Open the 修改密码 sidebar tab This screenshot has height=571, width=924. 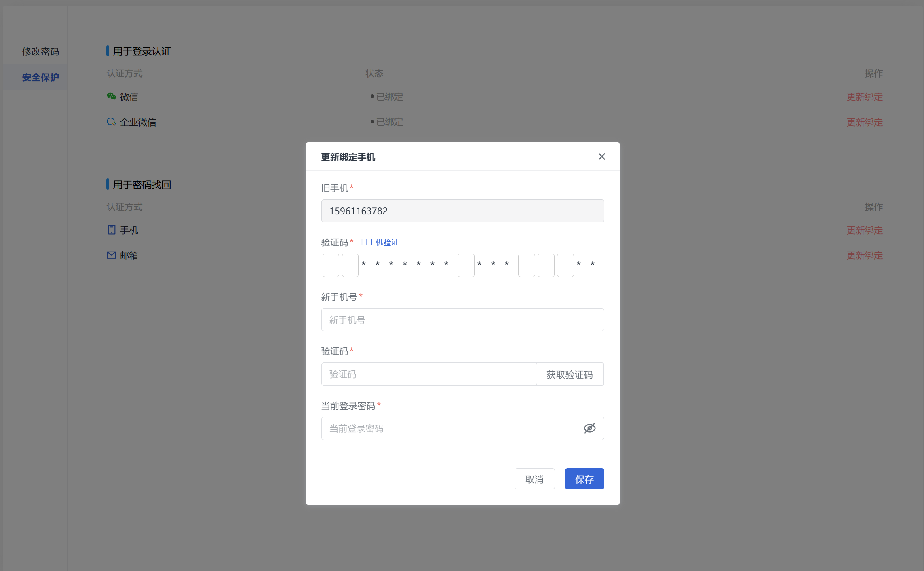pyautogui.click(x=40, y=51)
